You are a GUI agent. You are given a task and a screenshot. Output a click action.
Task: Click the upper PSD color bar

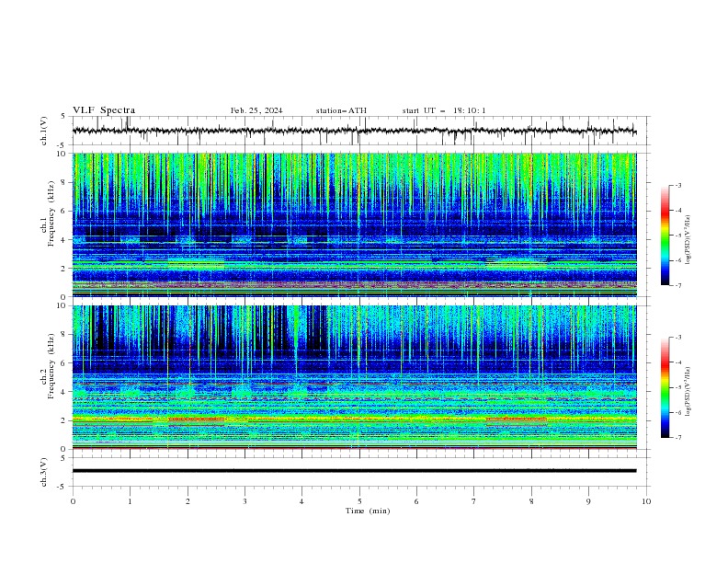pyautogui.click(x=665, y=236)
